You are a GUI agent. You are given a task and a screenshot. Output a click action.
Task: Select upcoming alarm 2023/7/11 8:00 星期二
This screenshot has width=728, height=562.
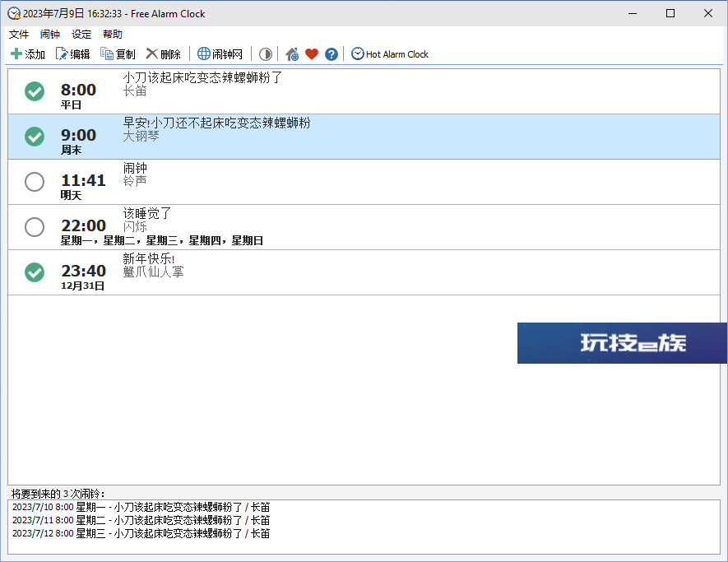click(x=141, y=520)
